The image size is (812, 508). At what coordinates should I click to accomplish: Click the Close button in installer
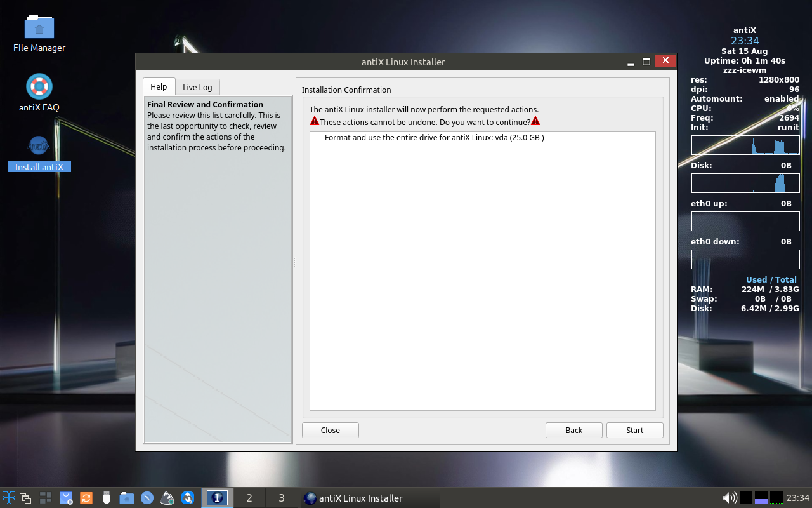[x=331, y=430]
